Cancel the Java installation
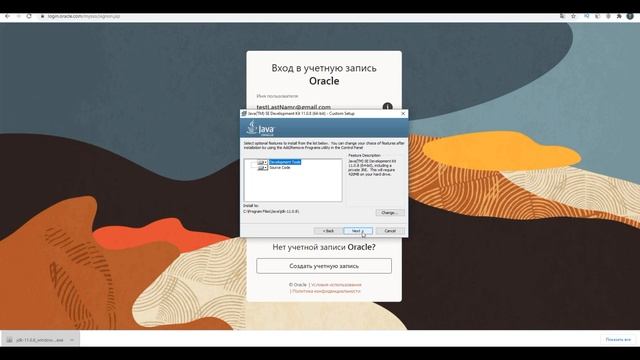640x360 pixels. point(390,231)
